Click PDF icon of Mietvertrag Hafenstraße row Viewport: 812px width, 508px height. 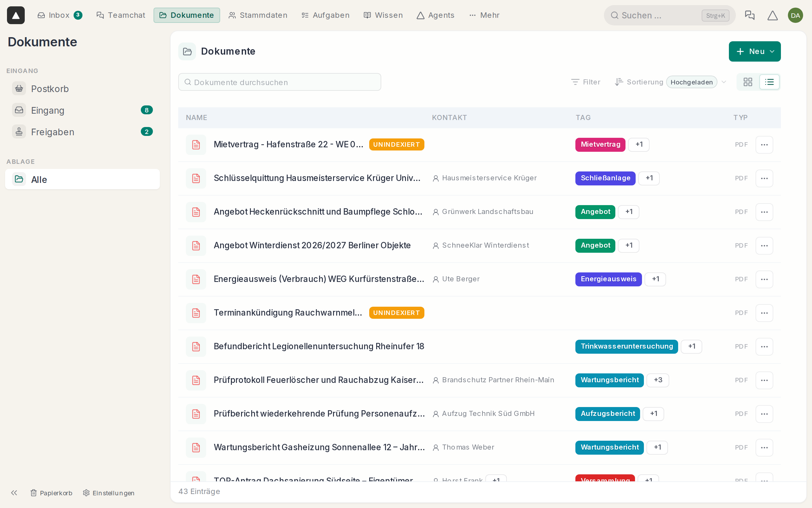tap(196, 144)
